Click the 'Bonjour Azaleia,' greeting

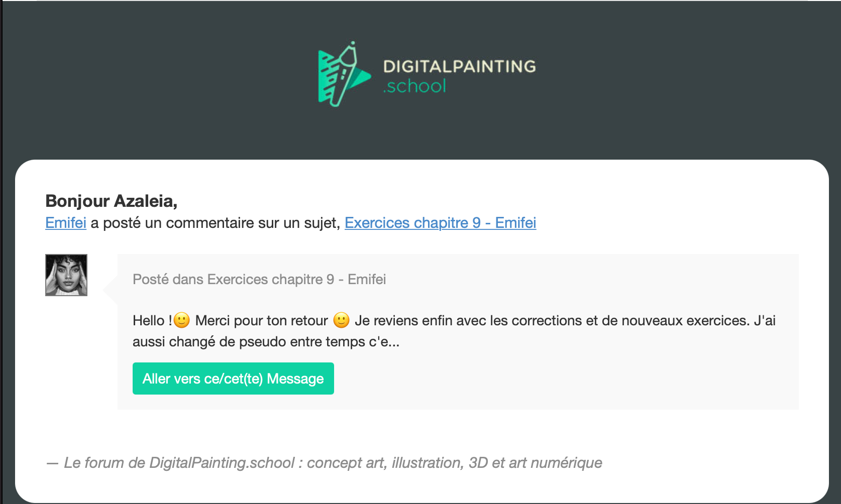click(x=111, y=201)
